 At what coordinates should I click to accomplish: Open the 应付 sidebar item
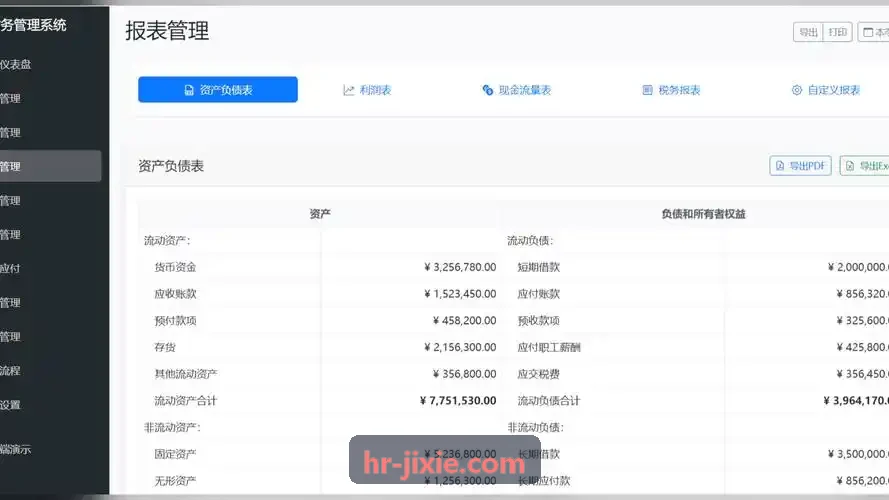[x=10, y=269]
